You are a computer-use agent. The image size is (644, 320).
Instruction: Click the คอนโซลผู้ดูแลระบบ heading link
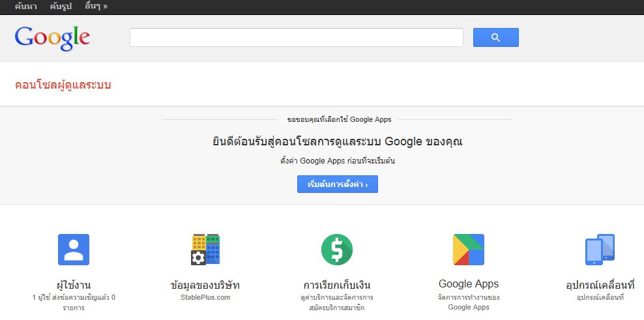(63, 85)
